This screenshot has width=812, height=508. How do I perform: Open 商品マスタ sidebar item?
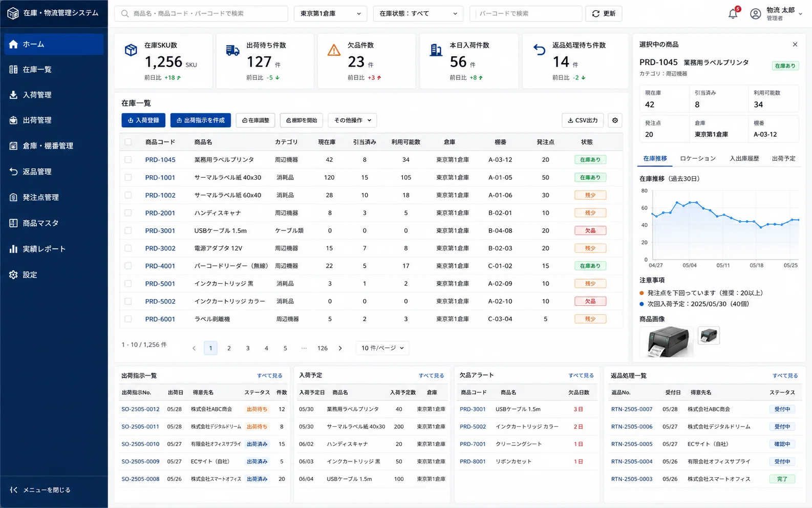point(54,223)
